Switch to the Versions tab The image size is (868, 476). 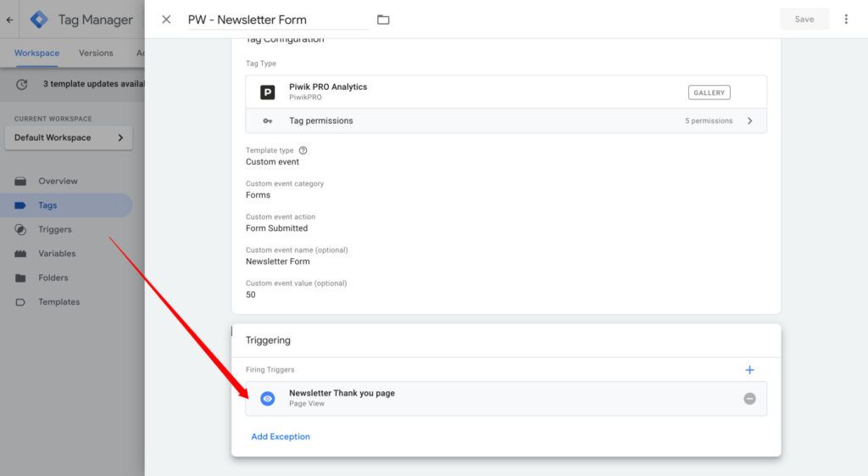(x=96, y=53)
